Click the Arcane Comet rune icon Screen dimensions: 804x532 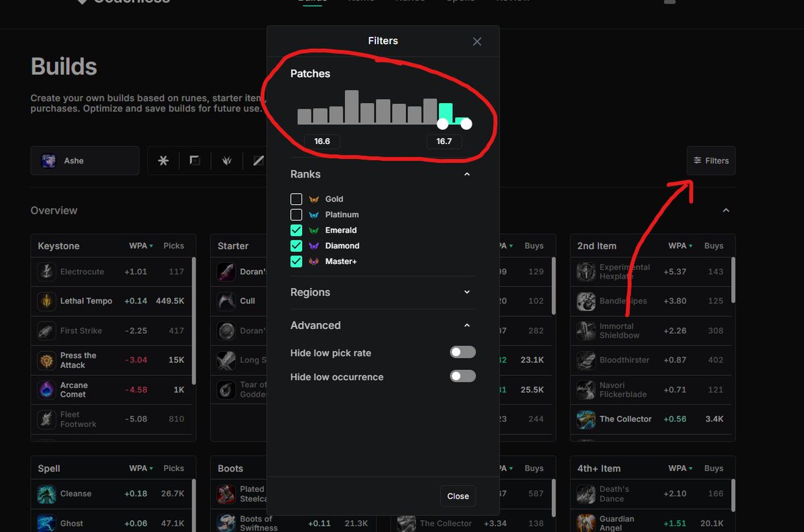(46, 389)
